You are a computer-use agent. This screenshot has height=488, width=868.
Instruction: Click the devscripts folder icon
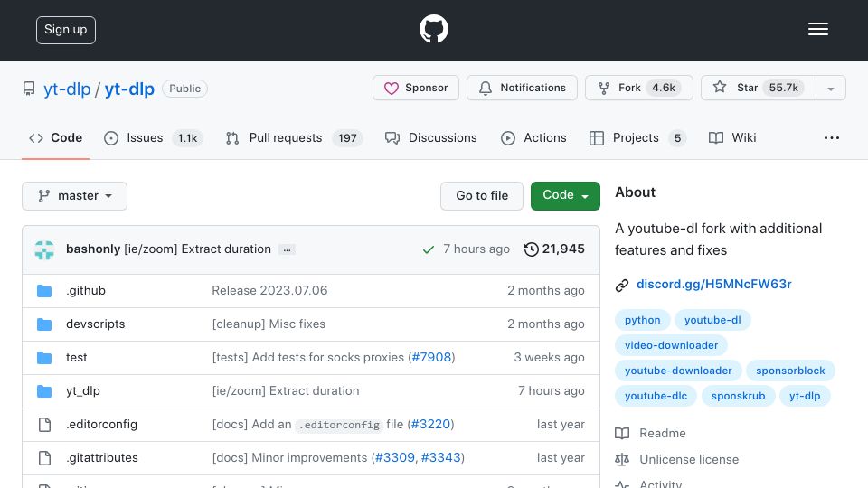tap(44, 324)
